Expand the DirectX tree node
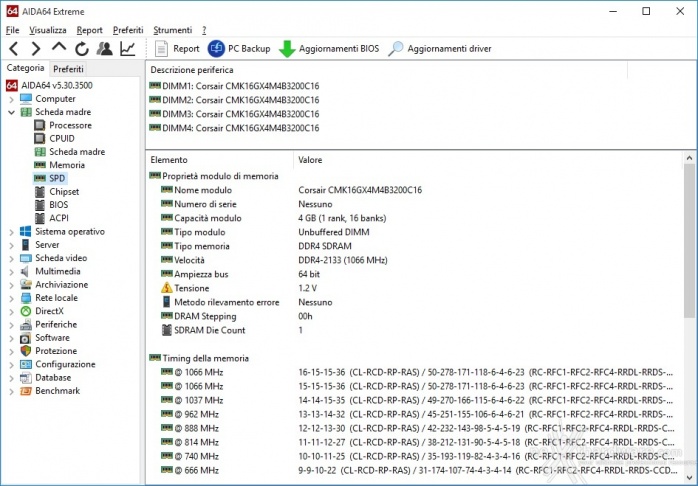Screen dimensions: 698x486 click(x=12, y=312)
